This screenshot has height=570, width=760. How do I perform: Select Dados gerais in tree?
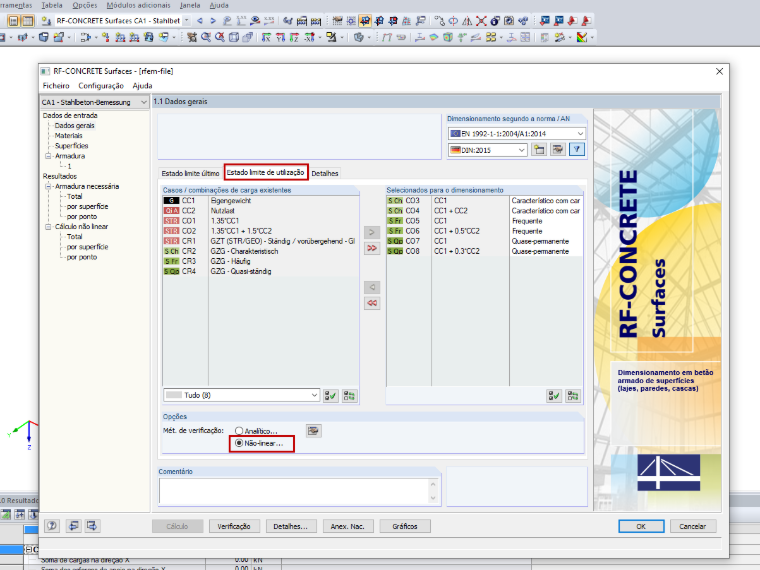(75, 126)
